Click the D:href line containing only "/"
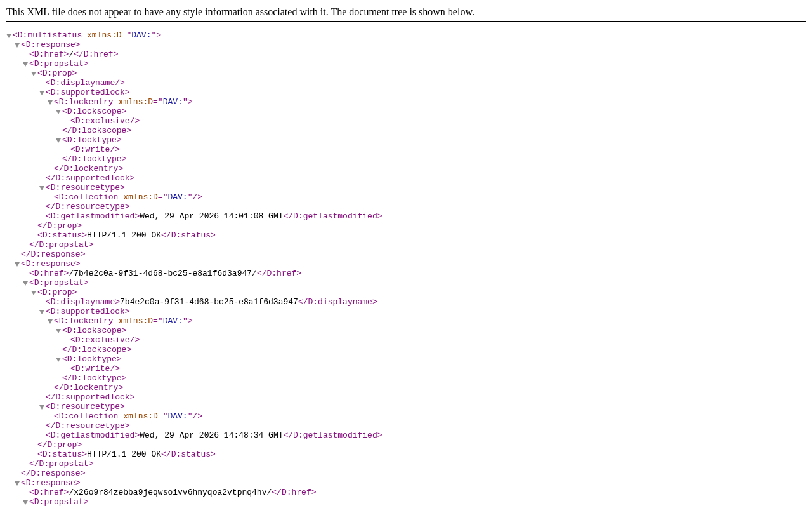Viewport: 812px width, 508px height. tap(74, 54)
